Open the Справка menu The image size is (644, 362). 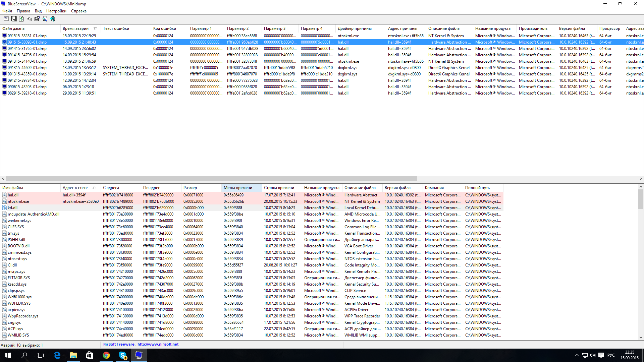coord(78,11)
